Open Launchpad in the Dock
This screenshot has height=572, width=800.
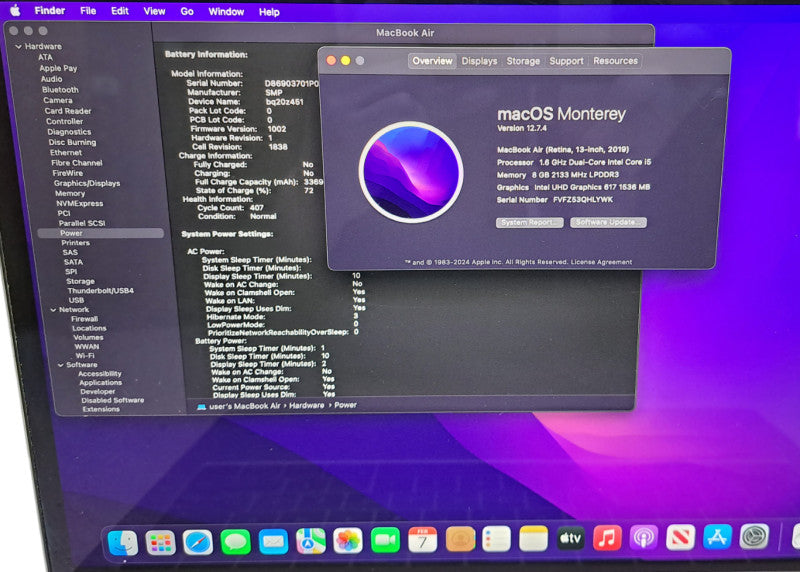[x=160, y=542]
